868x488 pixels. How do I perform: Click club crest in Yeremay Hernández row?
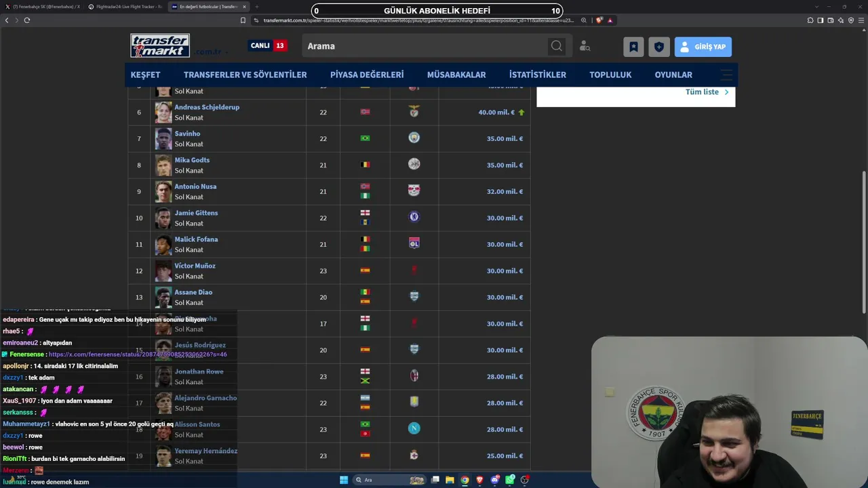coord(414,455)
